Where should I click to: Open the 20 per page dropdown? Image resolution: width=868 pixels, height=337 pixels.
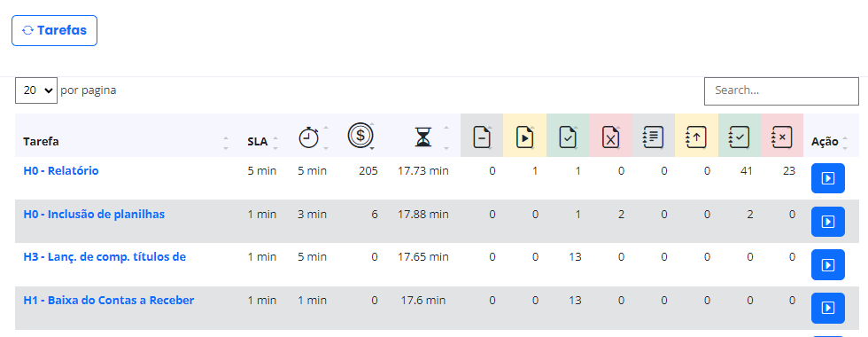click(36, 90)
